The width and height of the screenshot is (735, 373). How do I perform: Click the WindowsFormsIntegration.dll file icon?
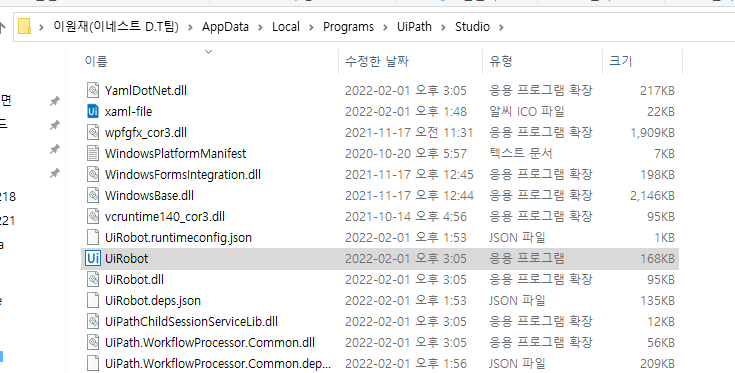93,174
